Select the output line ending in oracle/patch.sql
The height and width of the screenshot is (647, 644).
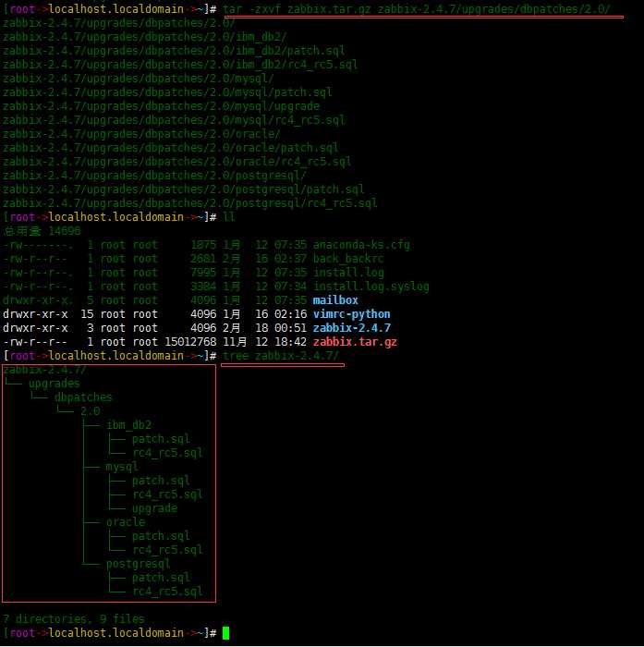point(170,148)
